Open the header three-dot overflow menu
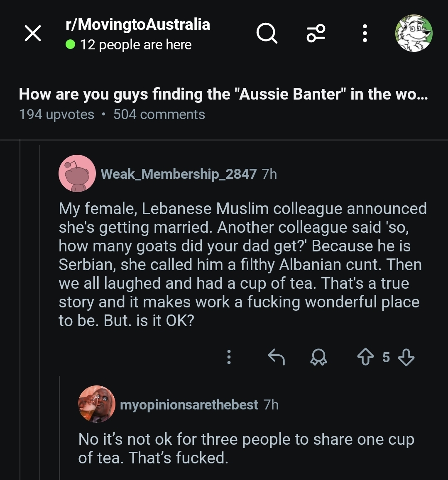This screenshot has height=480, width=448. click(x=365, y=33)
